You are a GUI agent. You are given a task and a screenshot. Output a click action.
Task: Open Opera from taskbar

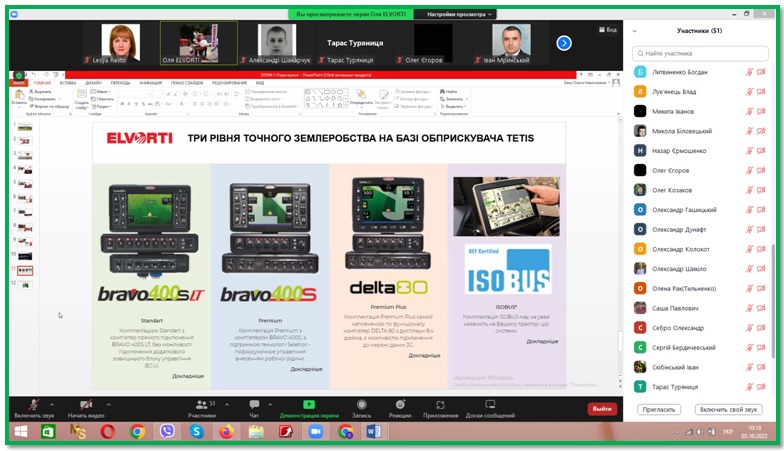pyautogui.click(x=108, y=432)
